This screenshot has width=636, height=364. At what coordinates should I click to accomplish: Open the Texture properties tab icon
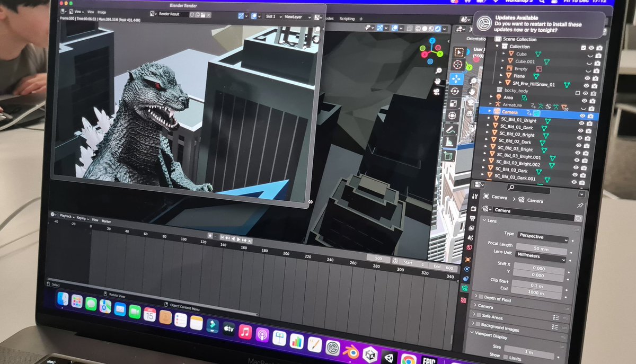[x=463, y=300]
